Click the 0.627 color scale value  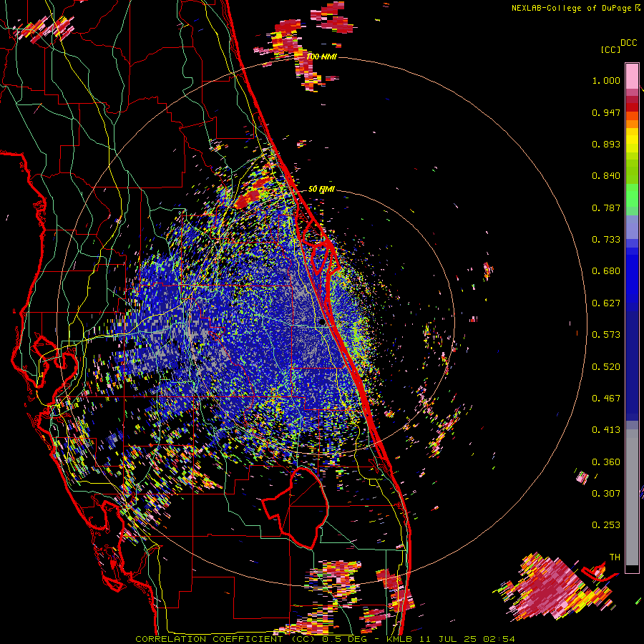(x=606, y=303)
